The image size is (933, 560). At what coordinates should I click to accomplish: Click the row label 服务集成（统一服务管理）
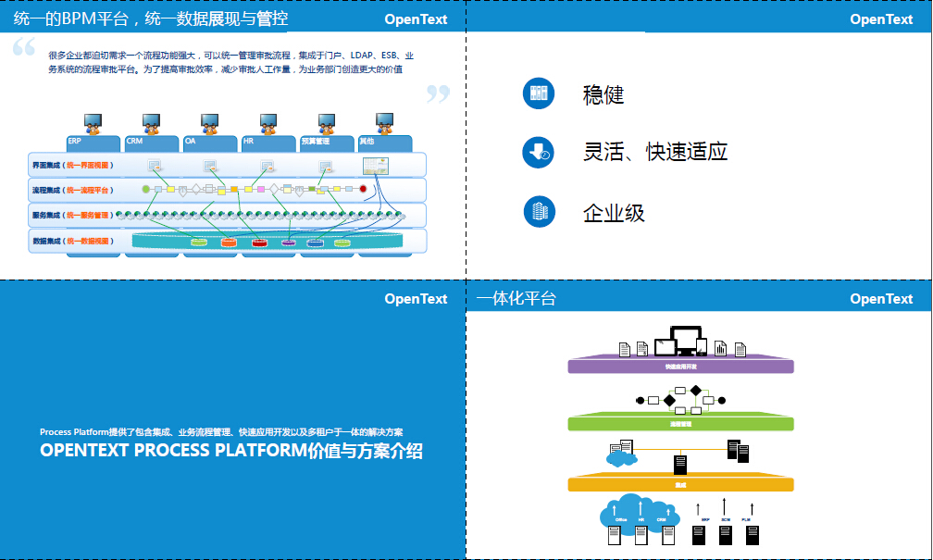click(72, 216)
